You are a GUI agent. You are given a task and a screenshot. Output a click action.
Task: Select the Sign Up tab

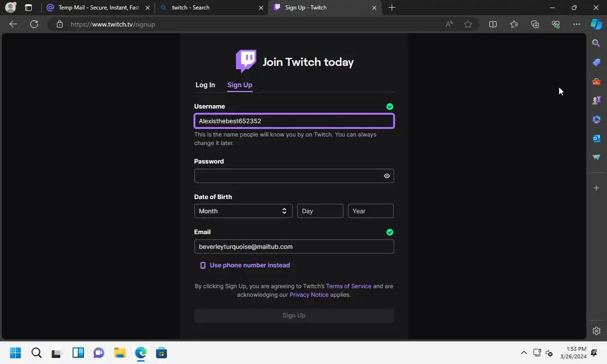point(239,85)
